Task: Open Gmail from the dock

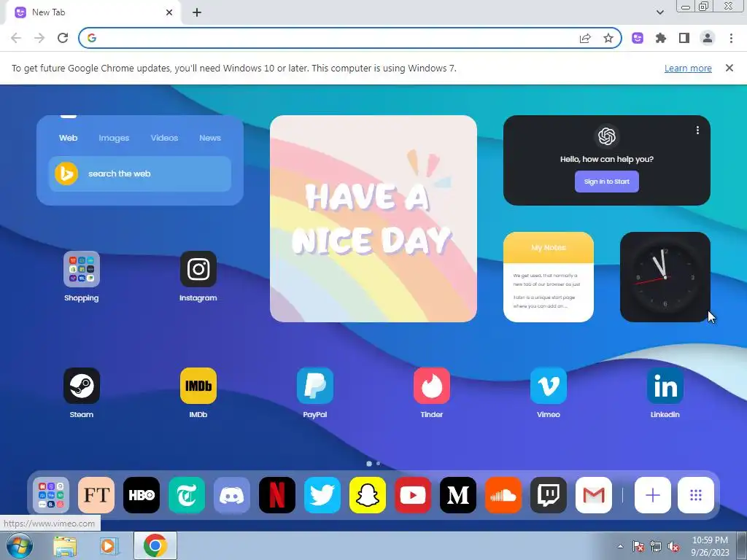Action: point(594,495)
